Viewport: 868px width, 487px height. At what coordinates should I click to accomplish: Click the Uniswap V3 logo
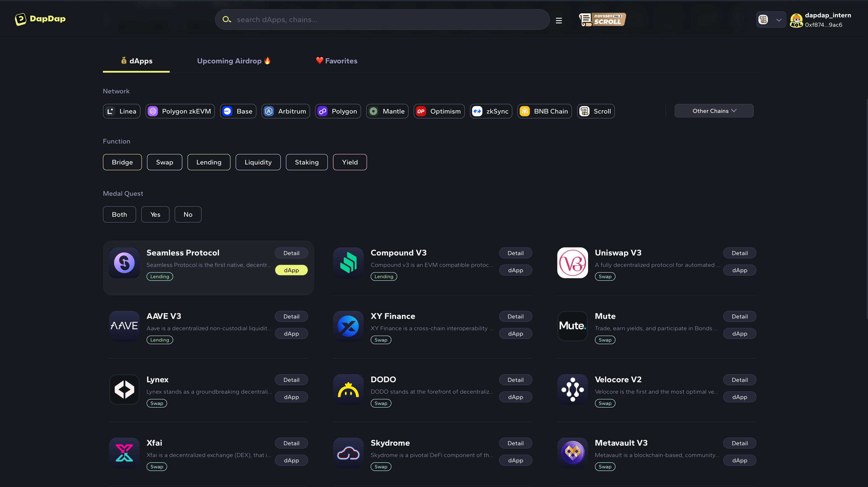point(573,263)
